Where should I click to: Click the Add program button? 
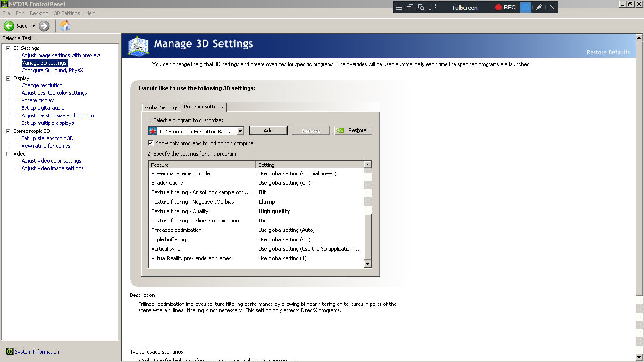coord(268,131)
